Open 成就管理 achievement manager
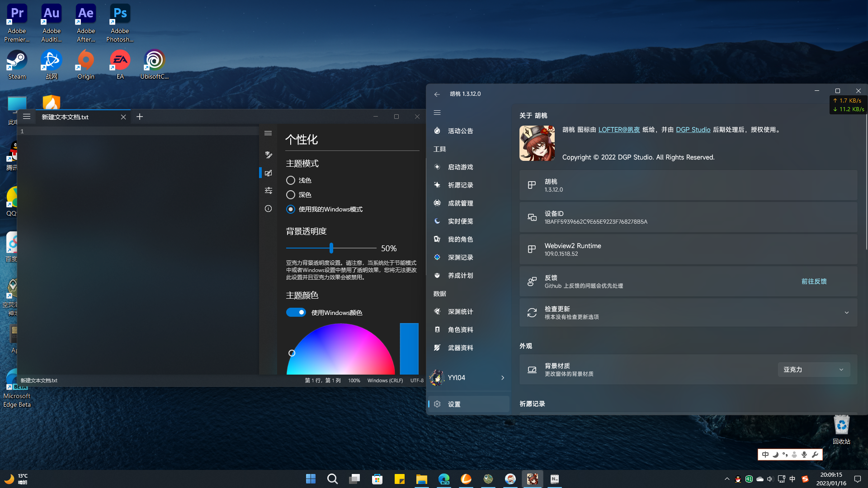The width and height of the screenshot is (868, 488). 460,203
